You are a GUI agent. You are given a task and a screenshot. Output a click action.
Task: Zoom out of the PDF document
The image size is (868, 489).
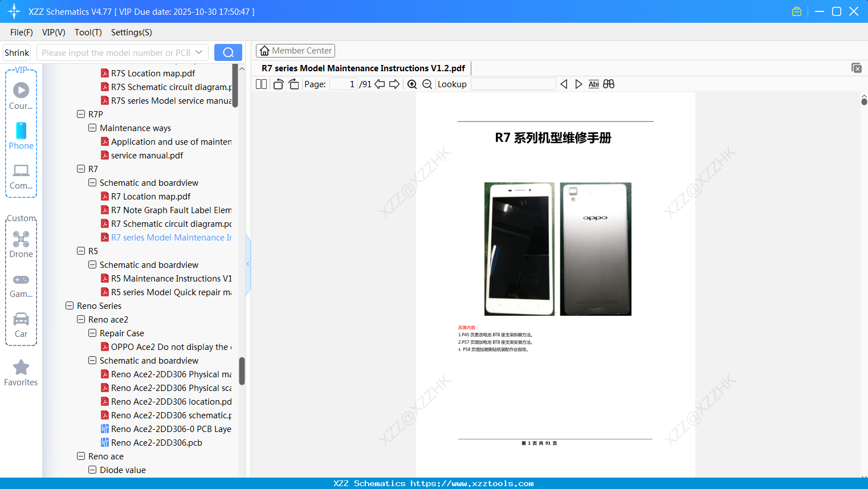click(427, 84)
